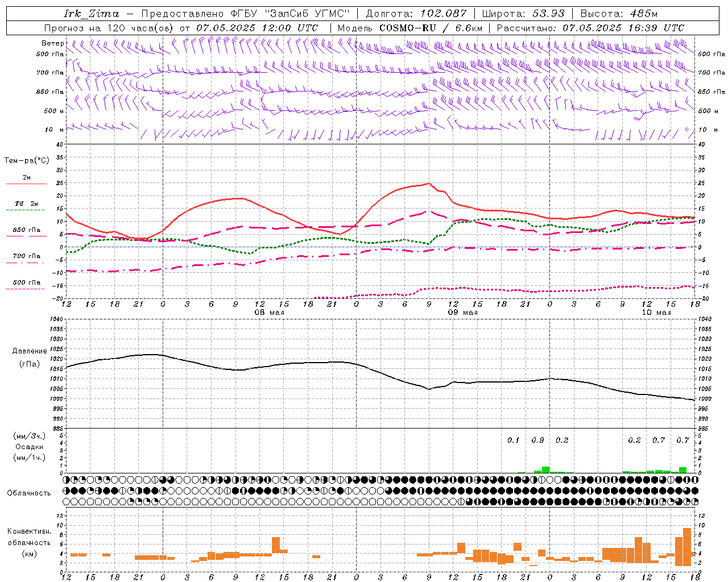Click the '0.1' precipitation value
Image resolution: width=728 pixels, height=582 pixels.
tap(514, 440)
